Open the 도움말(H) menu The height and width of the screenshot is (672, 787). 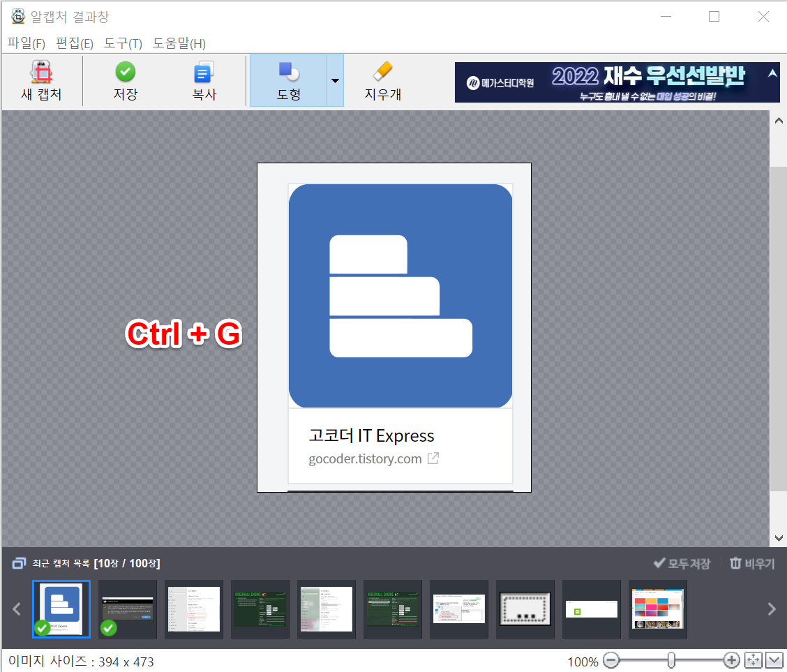[179, 44]
